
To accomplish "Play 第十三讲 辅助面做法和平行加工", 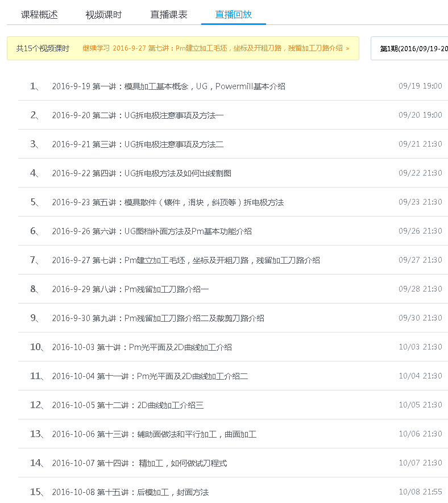I will (154, 434).
